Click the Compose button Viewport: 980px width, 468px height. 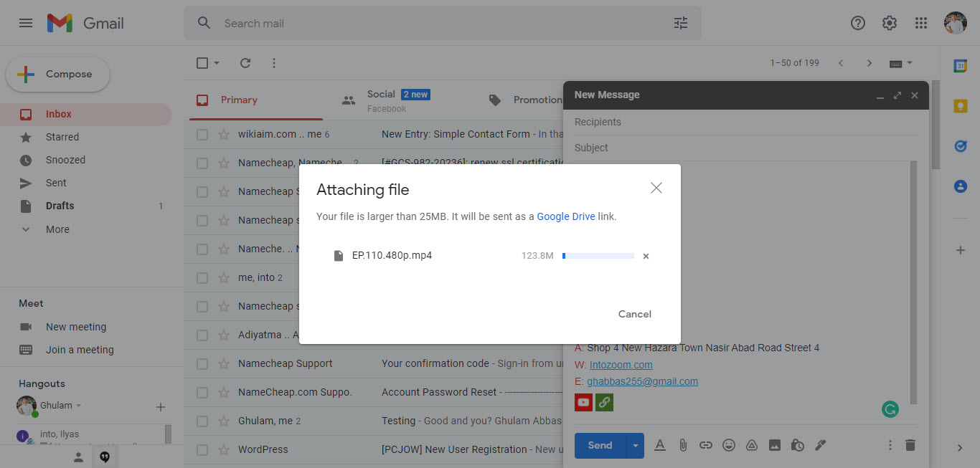click(x=57, y=75)
